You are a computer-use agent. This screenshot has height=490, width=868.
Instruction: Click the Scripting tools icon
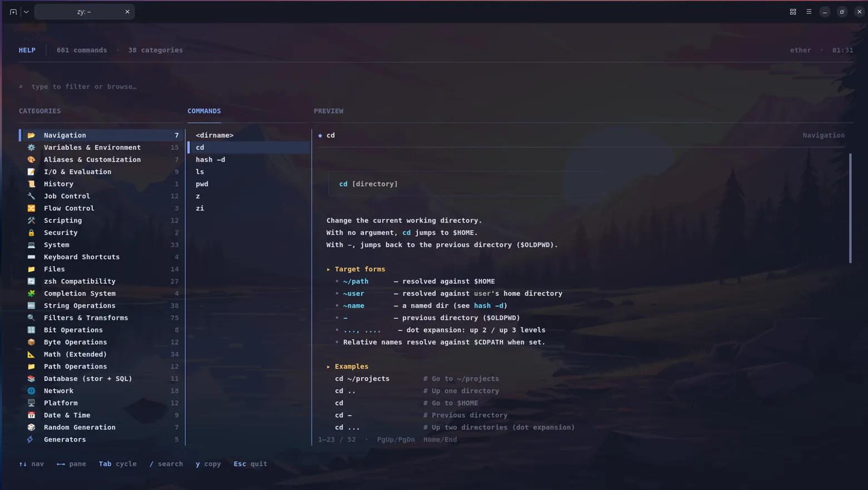pos(31,221)
